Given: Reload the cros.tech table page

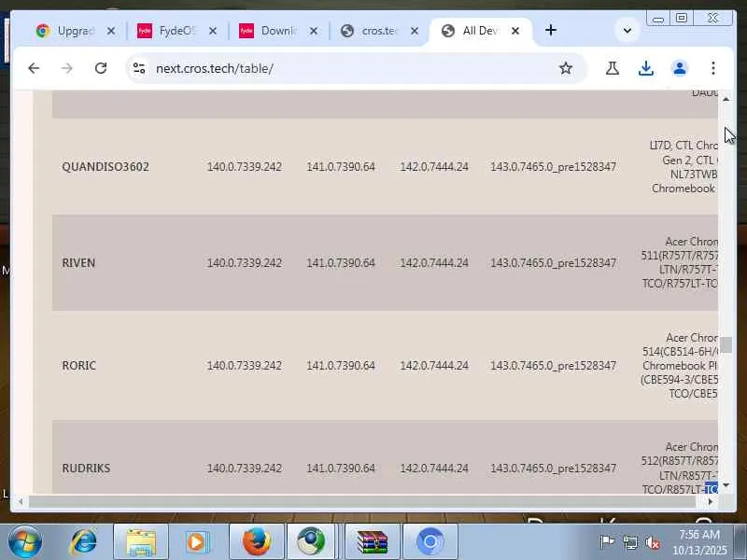Looking at the screenshot, I should (x=101, y=68).
